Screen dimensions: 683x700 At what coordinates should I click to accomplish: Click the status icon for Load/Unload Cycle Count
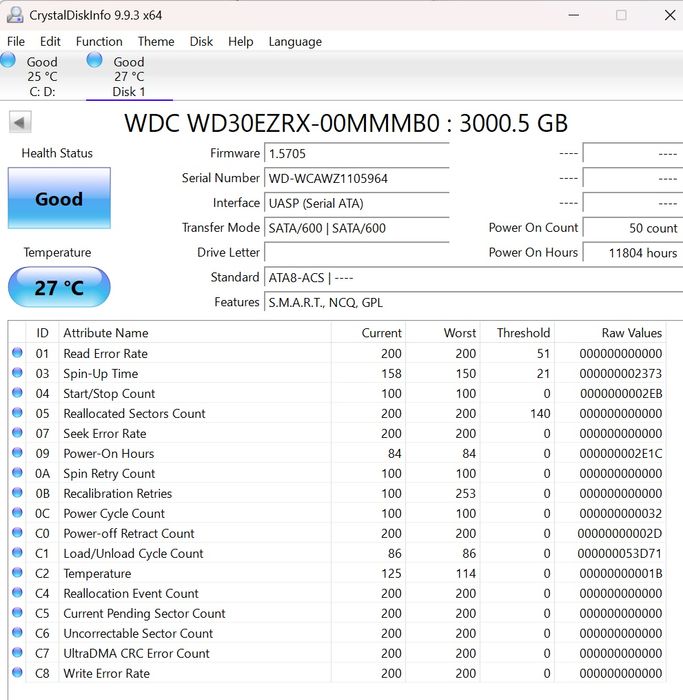coord(17,553)
